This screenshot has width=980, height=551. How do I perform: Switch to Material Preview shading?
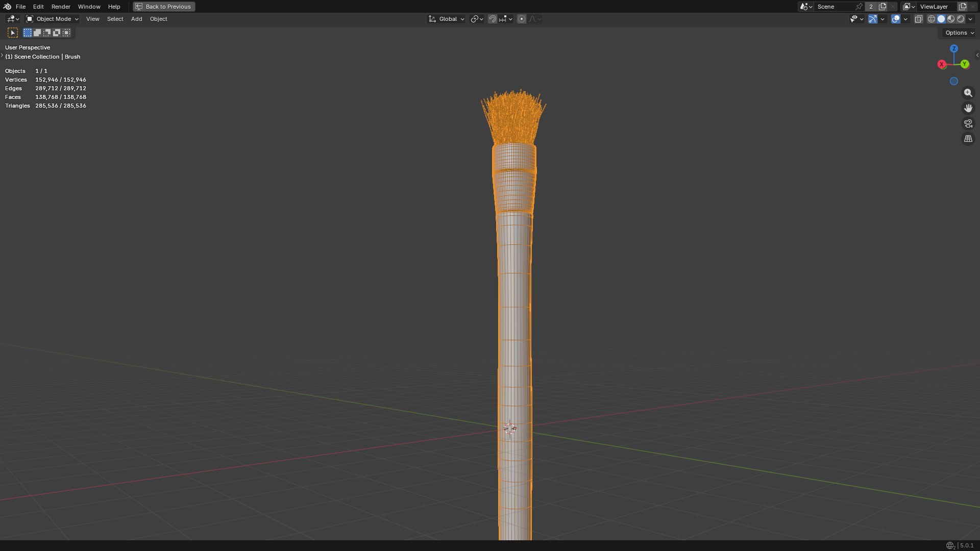tap(951, 19)
